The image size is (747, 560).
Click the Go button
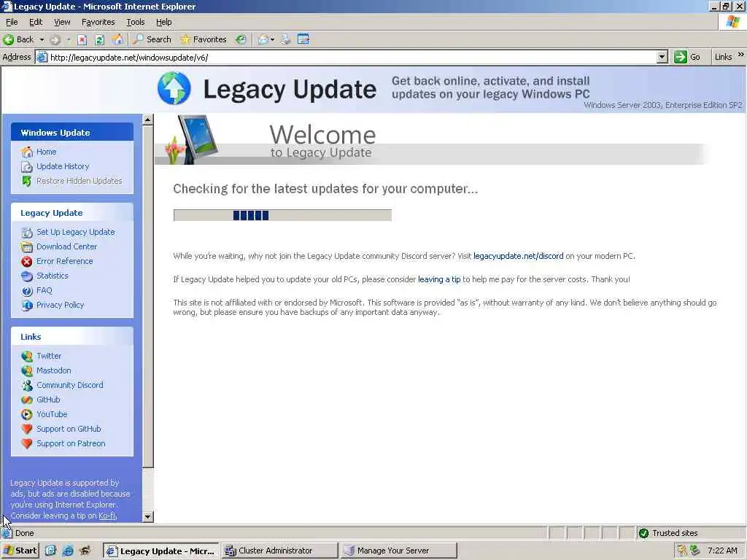687,57
